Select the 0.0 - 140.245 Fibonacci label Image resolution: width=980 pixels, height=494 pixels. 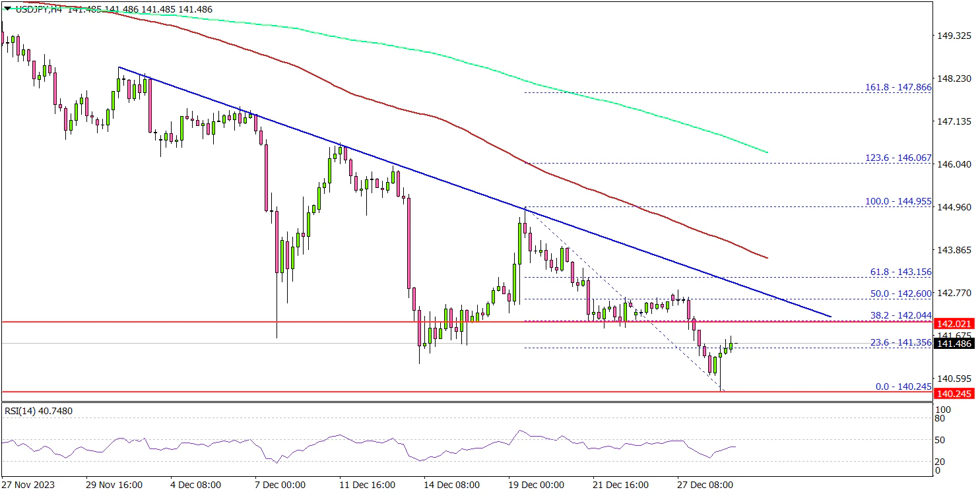(903, 386)
